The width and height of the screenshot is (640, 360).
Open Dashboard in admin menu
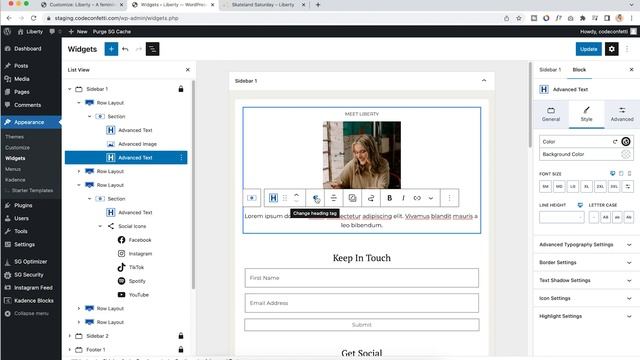(x=27, y=49)
